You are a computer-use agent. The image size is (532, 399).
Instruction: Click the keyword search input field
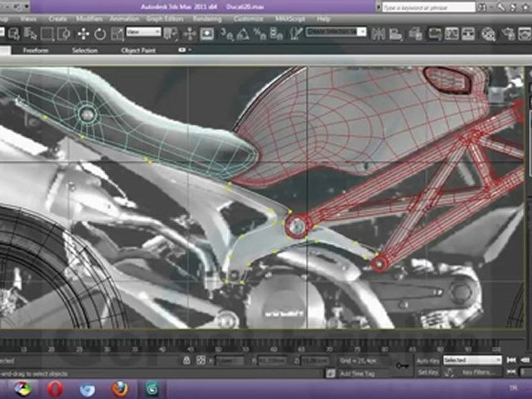429,7
